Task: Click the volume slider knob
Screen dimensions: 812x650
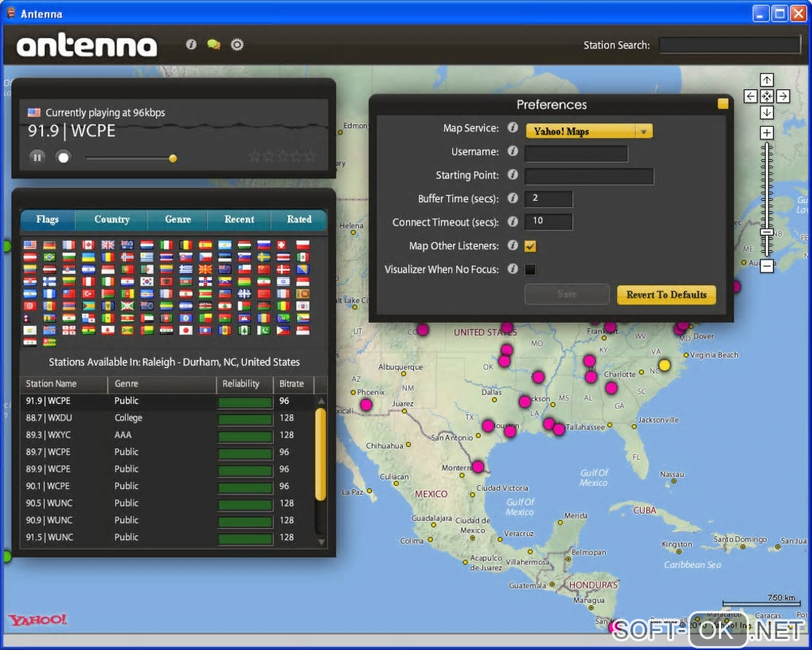Action: [x=173, y=158]
